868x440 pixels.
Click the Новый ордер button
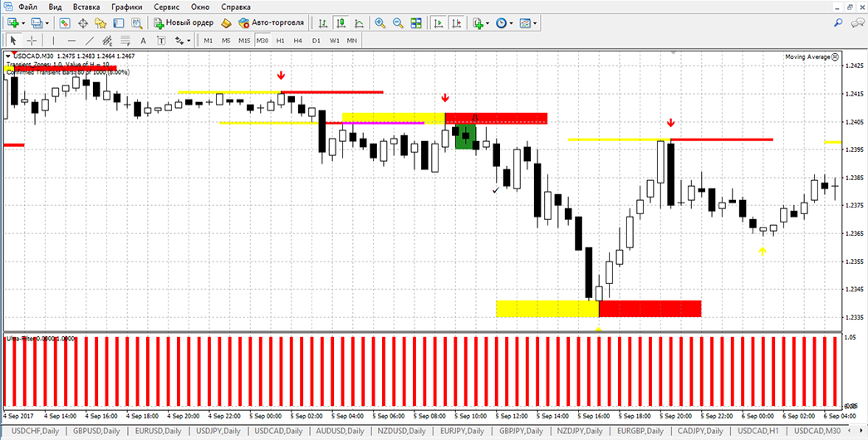tap(184, 23)
